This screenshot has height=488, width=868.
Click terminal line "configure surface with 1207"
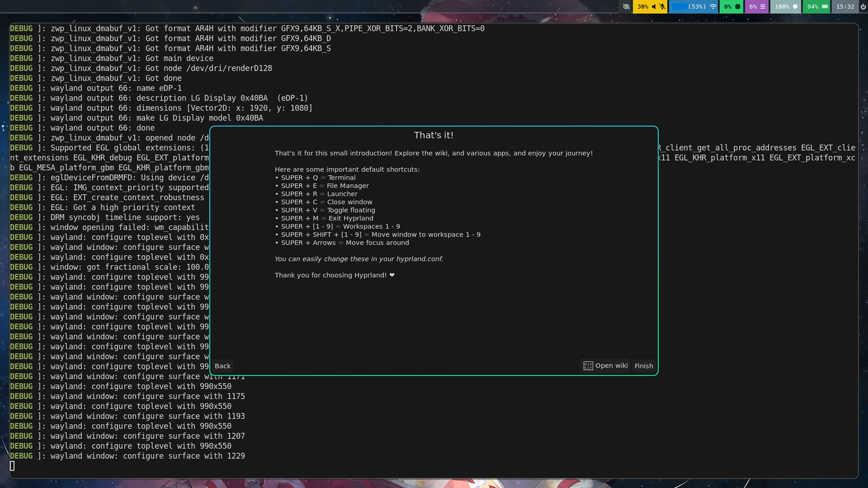click(x=127, y=436)
